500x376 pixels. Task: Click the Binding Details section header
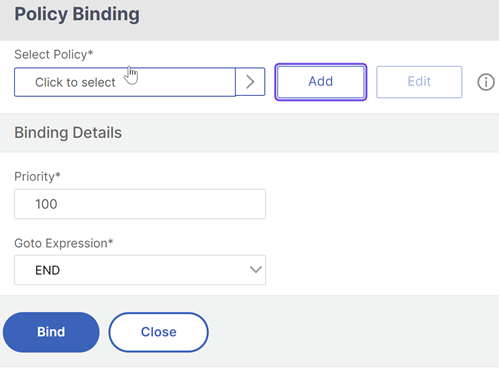tap(68, 133)
